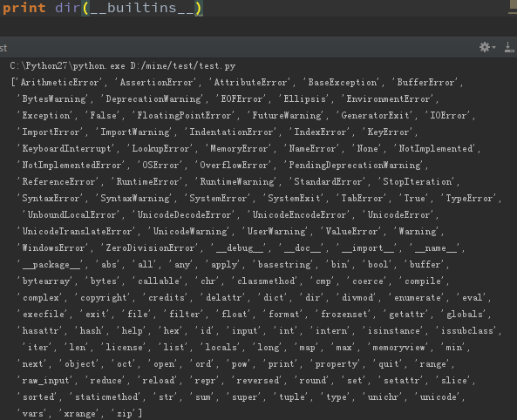Click the C:\Python27\python.exe command line
Viewport: 517px width, 420px height.
point(67,65)
